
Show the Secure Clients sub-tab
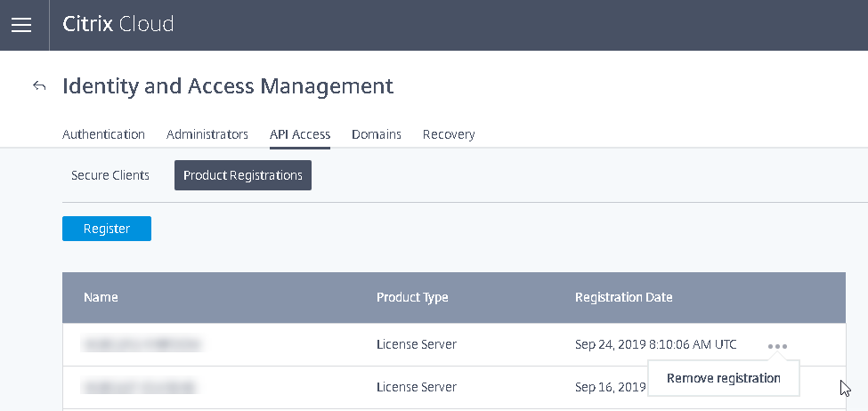[x=110, y=175]
